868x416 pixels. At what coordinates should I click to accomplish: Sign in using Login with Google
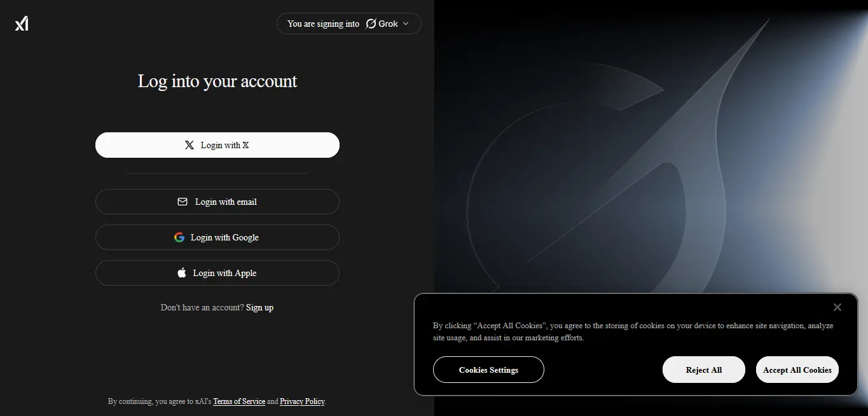click(217, 237)
